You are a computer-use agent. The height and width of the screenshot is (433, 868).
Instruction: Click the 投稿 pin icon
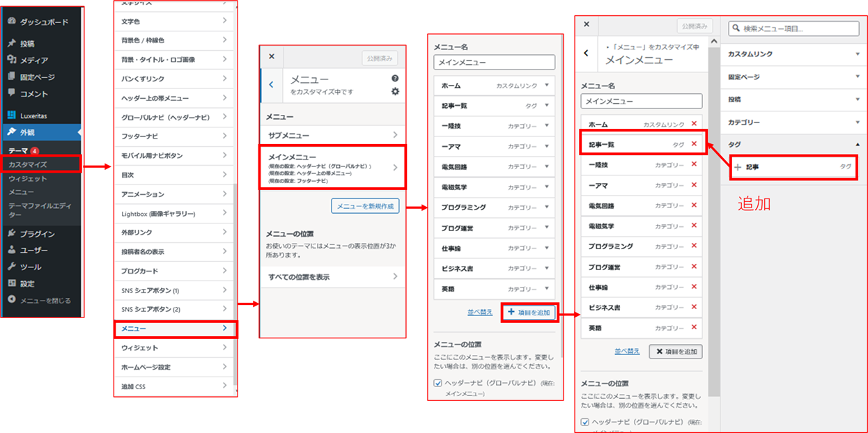coord(11,43)
